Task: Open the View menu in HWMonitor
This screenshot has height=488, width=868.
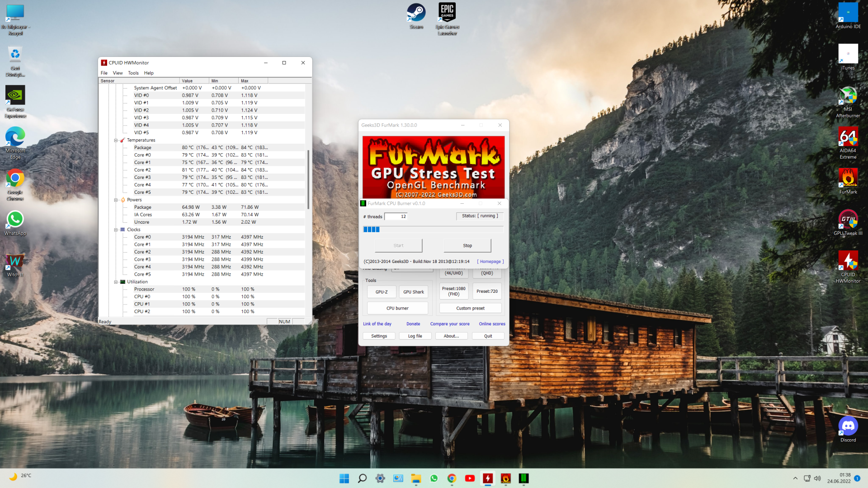Action: pos(118,73)
